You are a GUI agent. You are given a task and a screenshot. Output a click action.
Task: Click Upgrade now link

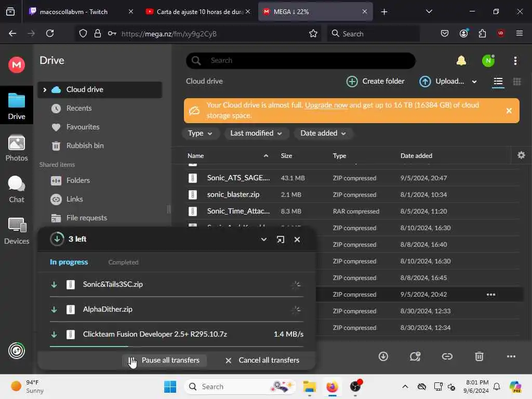(326, 105)
